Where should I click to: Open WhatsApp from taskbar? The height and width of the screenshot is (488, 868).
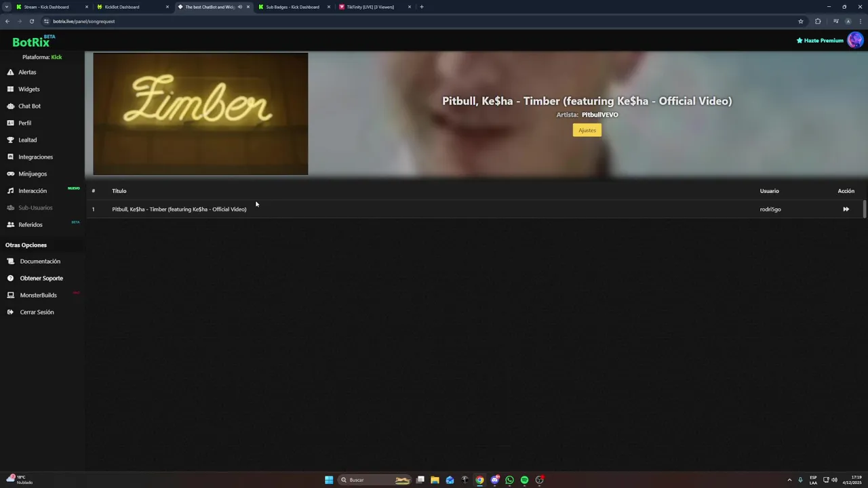pyautogui.click(x=509, y=480)
